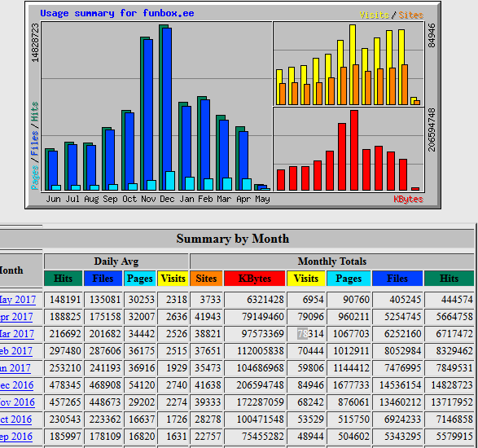Click the yellow Daily Avg Visits header
Viewport: 478px width, 448px height.
coord(173,279)
